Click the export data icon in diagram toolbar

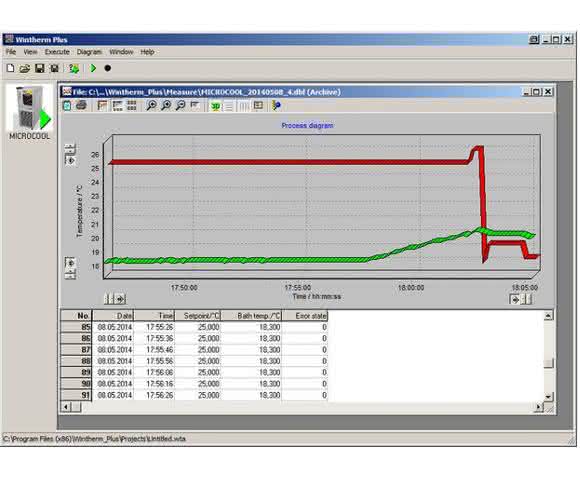pos(67,106)
